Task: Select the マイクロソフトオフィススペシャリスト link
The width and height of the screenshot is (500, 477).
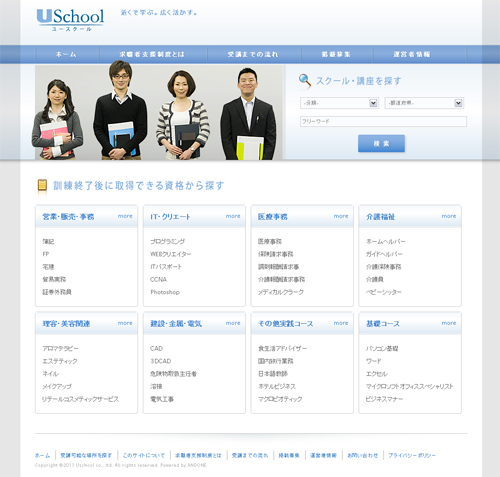Action: coord(410,386)
